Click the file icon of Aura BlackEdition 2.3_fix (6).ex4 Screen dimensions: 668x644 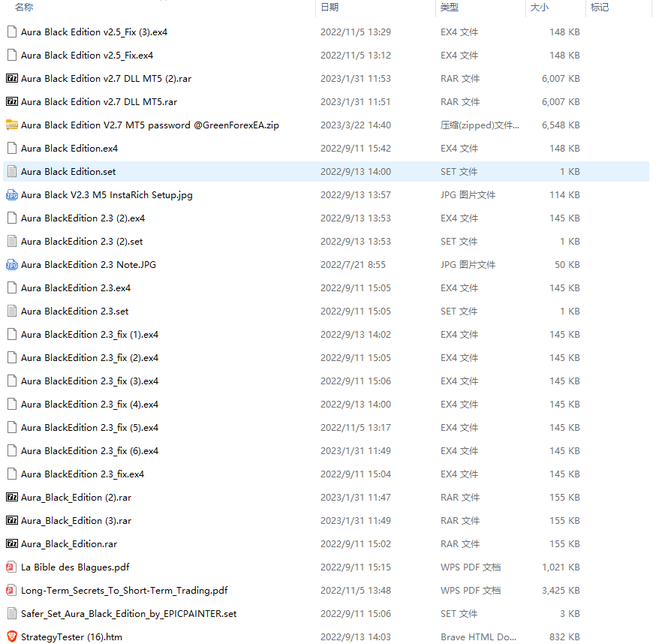tap(12, 451)
